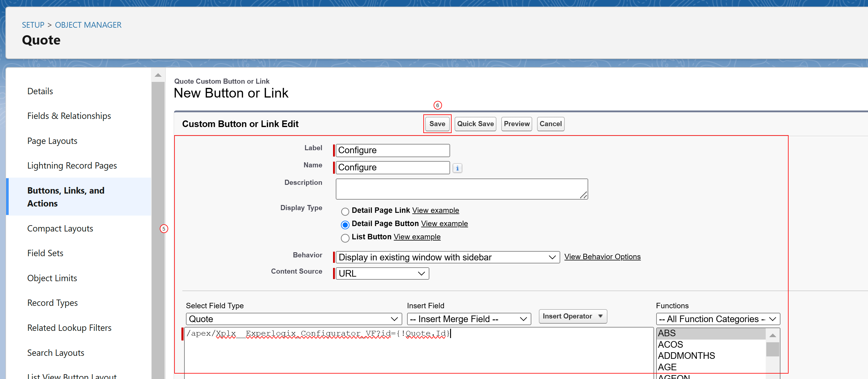
Task: Go to Fields & Relationships in sidebar
Action: (x=69, y=116)
